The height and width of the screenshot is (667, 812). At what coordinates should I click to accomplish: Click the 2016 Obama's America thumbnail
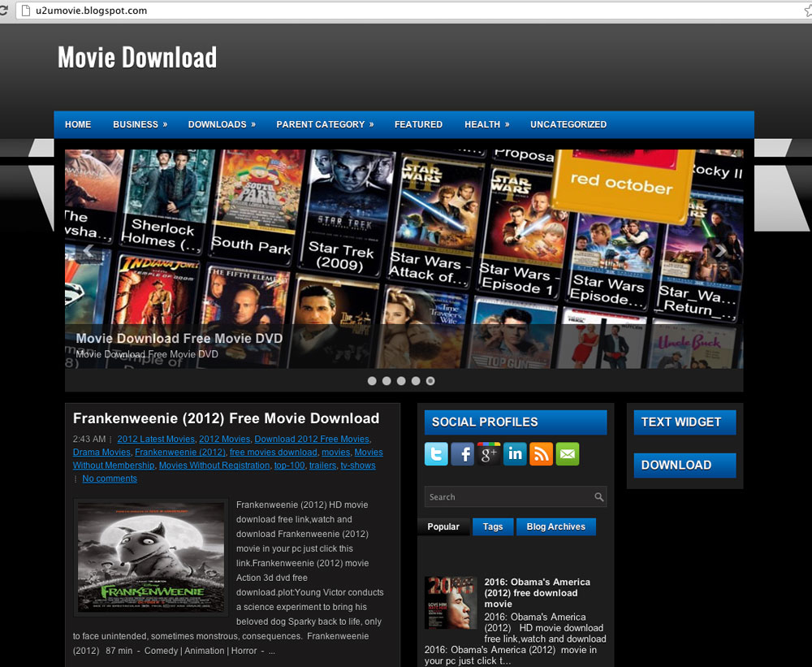click(451, 603)
